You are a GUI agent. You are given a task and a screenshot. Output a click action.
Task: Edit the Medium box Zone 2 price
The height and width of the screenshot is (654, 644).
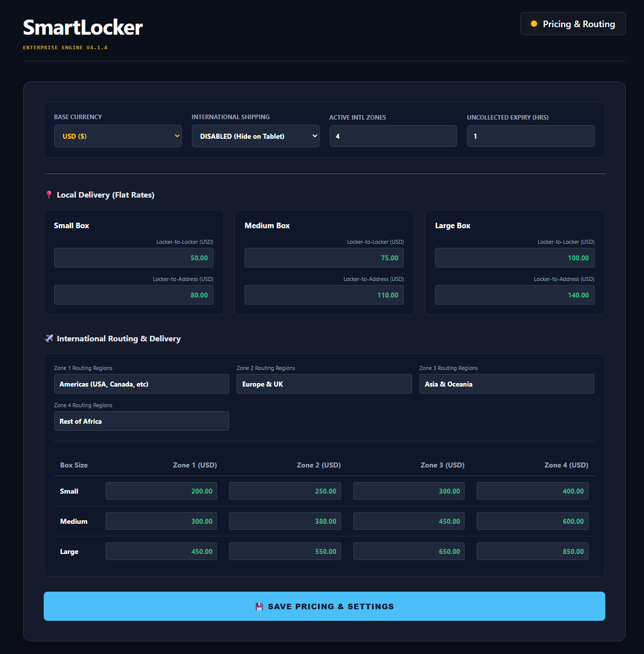point(285,521)
